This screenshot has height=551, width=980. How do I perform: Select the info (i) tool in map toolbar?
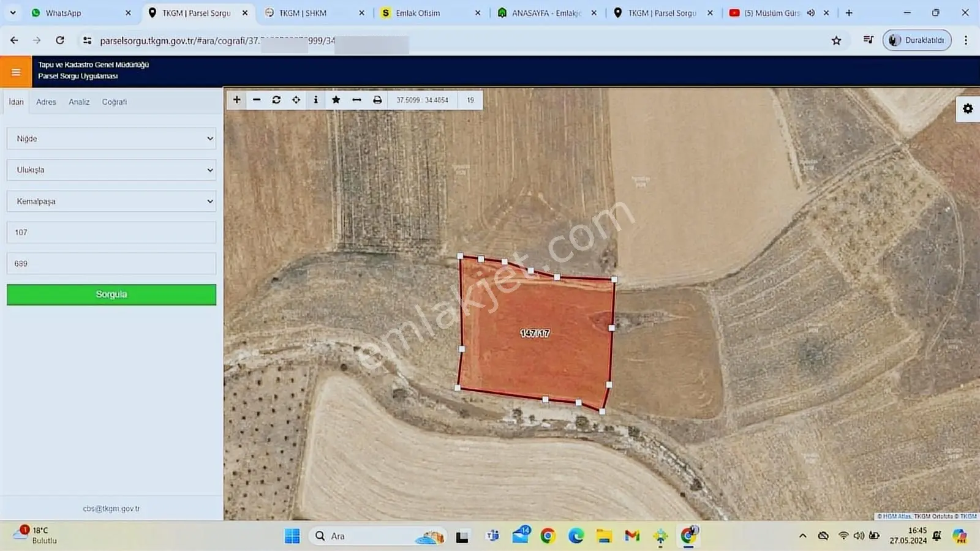coord(315,100)
